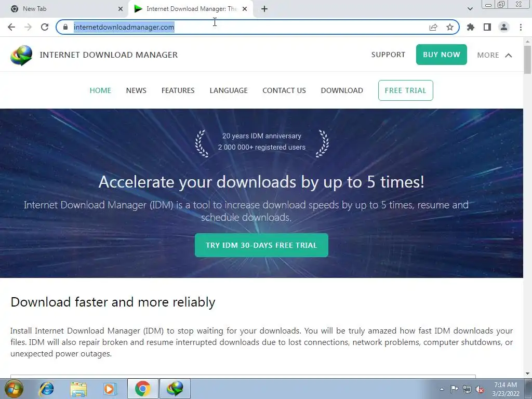
Task: Open the Windows Start orb
Action: point(14,389)
